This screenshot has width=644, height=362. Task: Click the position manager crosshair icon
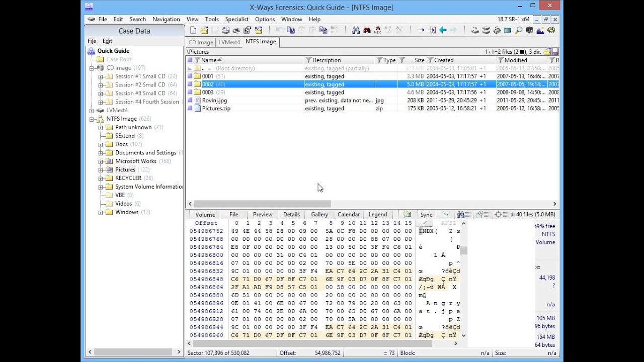501,215
